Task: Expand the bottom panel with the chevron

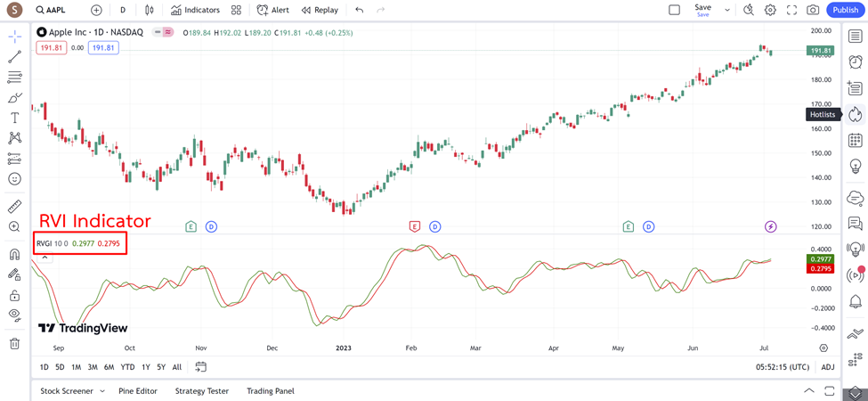Action: [x=808, y=390]
